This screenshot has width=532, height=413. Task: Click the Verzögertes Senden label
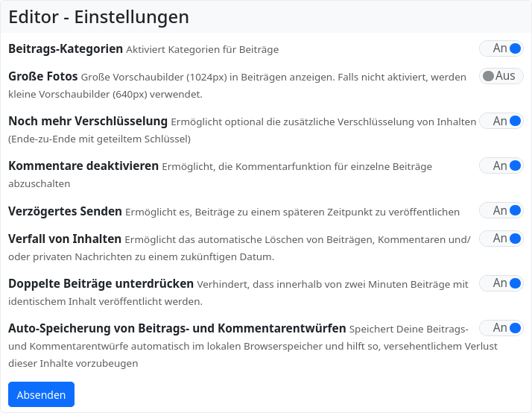(65, 211)
